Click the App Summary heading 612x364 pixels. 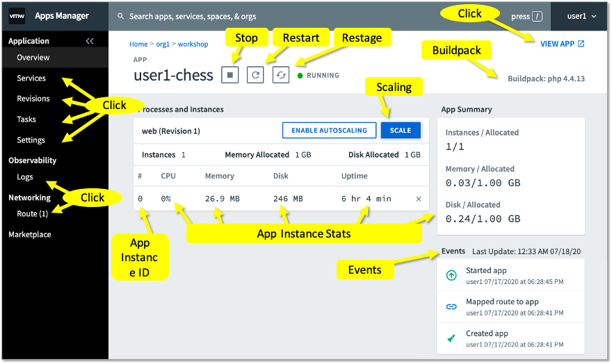(467, 110)
